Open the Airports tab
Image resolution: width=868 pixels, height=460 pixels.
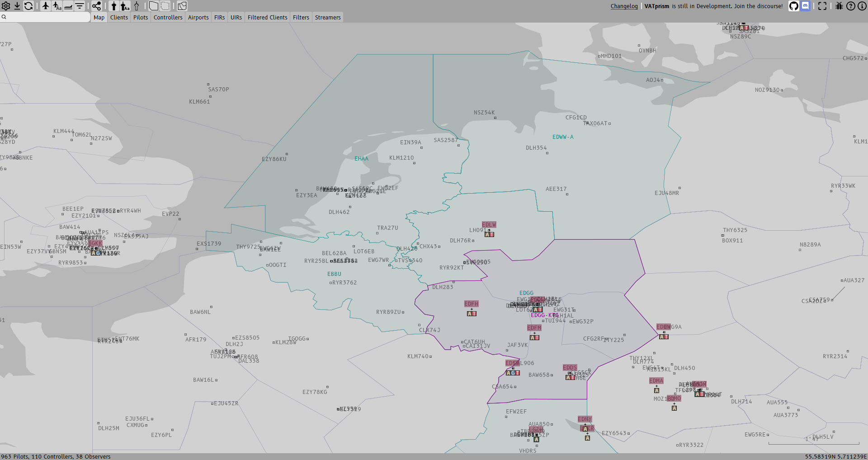pos(198,17)
